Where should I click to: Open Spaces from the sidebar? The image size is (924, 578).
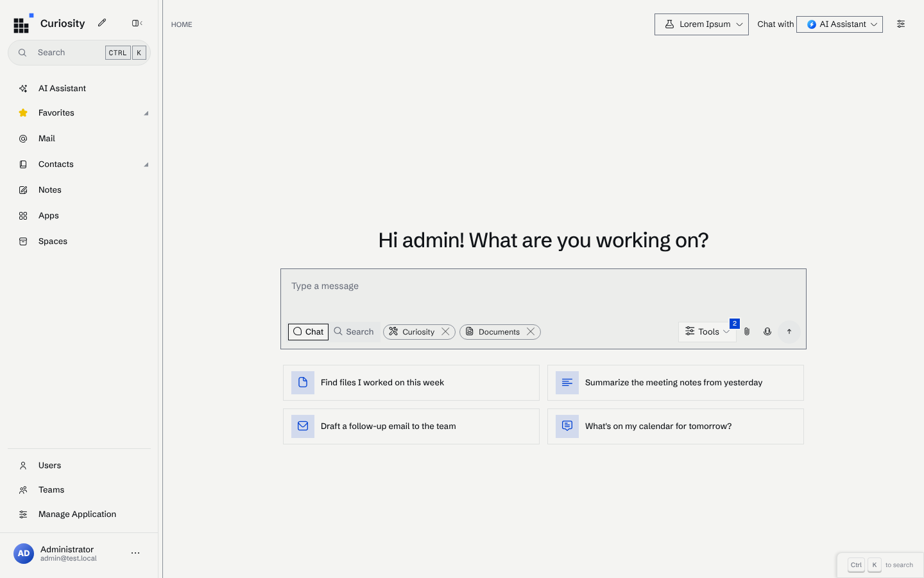click(79, 241)
